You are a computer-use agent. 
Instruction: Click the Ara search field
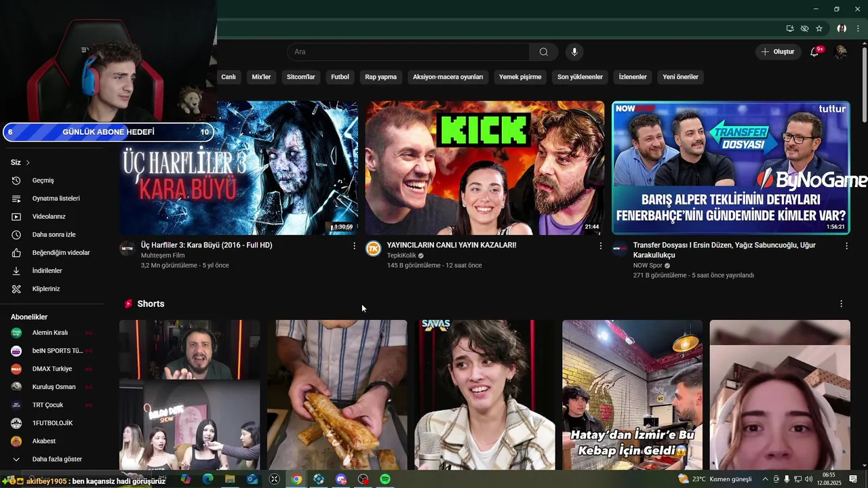click(409, 52)
